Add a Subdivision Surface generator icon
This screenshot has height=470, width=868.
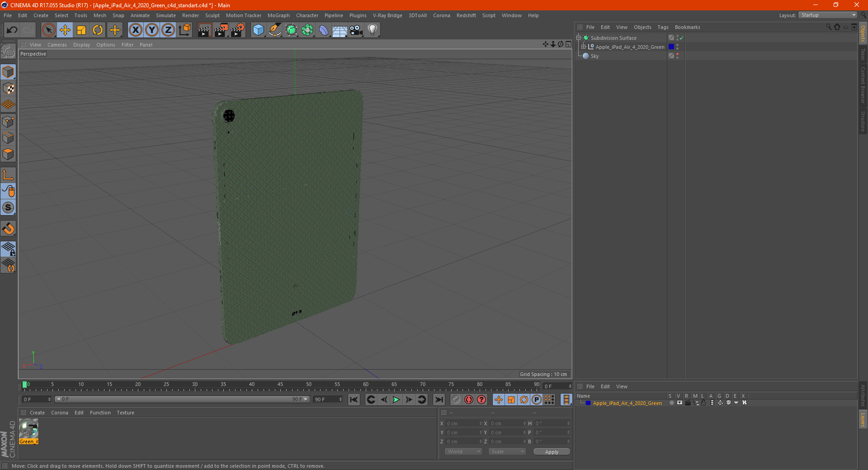tap(291, 30)
